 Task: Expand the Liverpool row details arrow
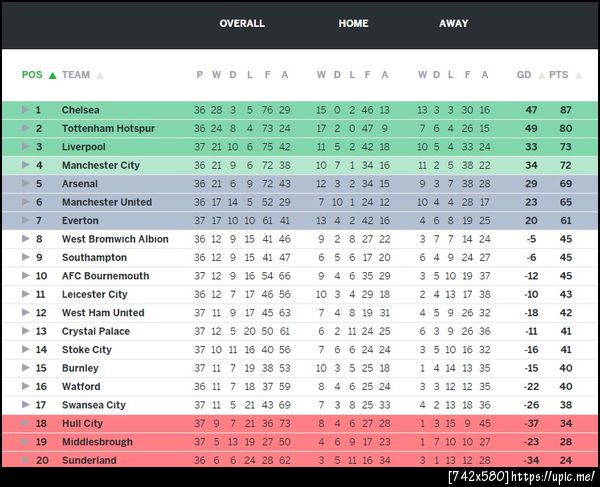(x=26, y=147)
